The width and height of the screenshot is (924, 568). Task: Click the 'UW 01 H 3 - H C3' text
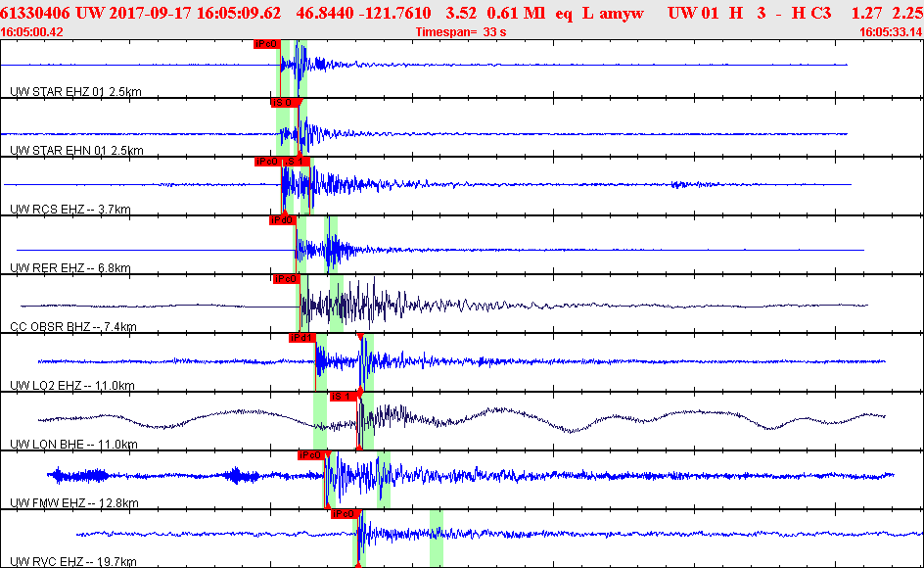click(x=750, y=13)
